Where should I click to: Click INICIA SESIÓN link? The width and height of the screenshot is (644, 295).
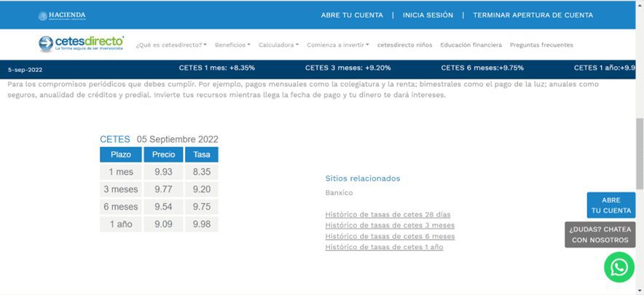point(428,15)
